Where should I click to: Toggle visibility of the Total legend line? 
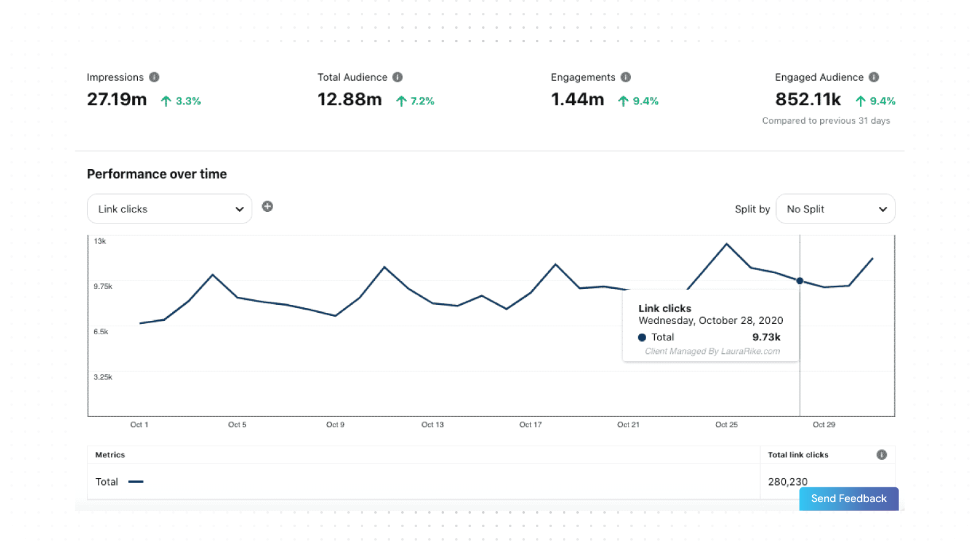[x=135, y=482]
